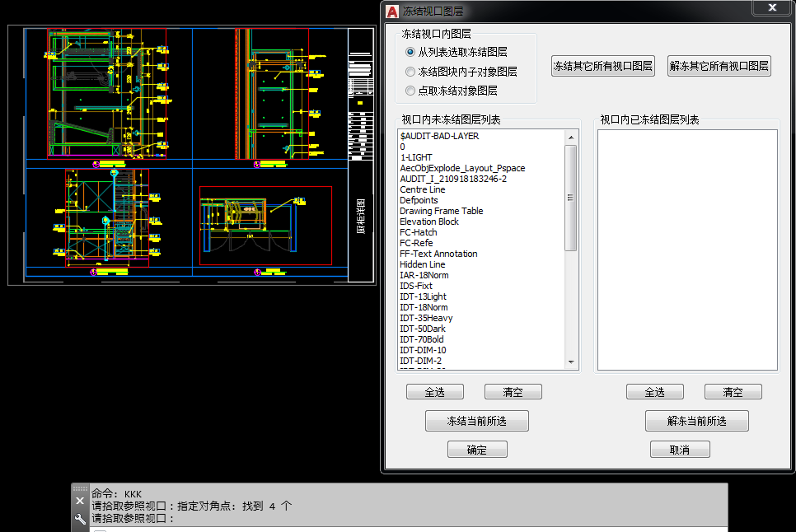This screenshot has width=796, height=532.
Task: Select layer 'IDT-50Dark'
Action: [482, 329]
